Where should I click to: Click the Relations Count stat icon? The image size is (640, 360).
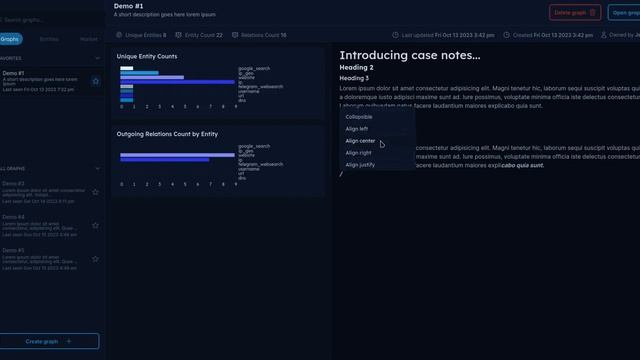(x=235, y=35)
